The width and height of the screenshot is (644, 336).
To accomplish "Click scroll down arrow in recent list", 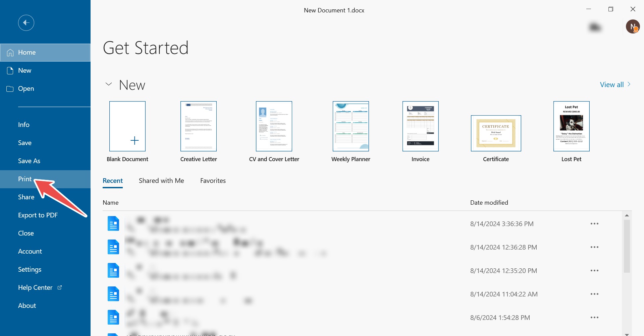I will (627, 334).
